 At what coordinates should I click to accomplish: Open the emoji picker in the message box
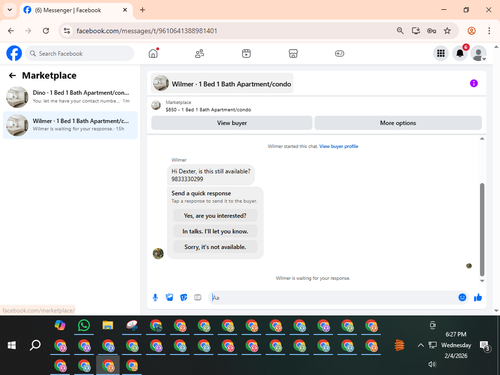click(462, 297)
